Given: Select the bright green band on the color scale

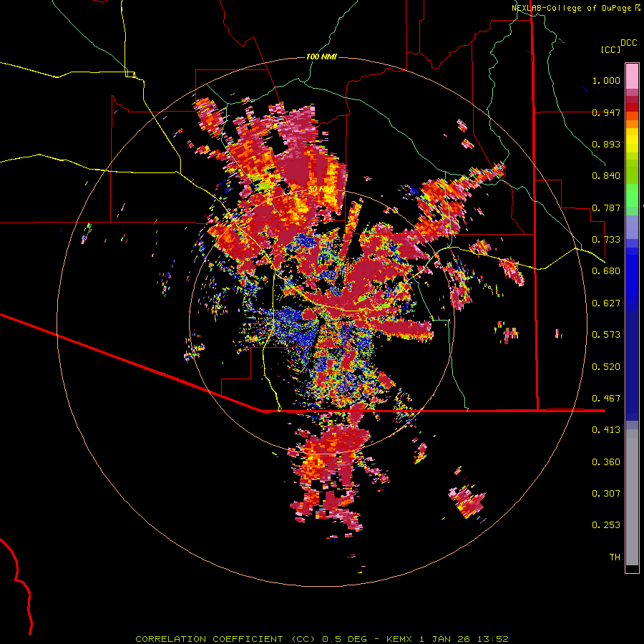Looking at the screenshot, I should point(632,195).
